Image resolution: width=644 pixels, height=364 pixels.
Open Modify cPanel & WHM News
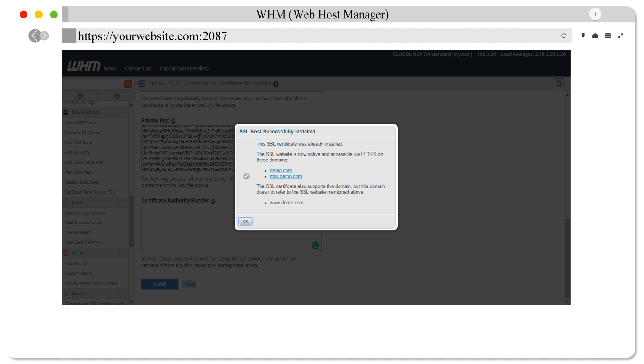[x=92, y=283]
